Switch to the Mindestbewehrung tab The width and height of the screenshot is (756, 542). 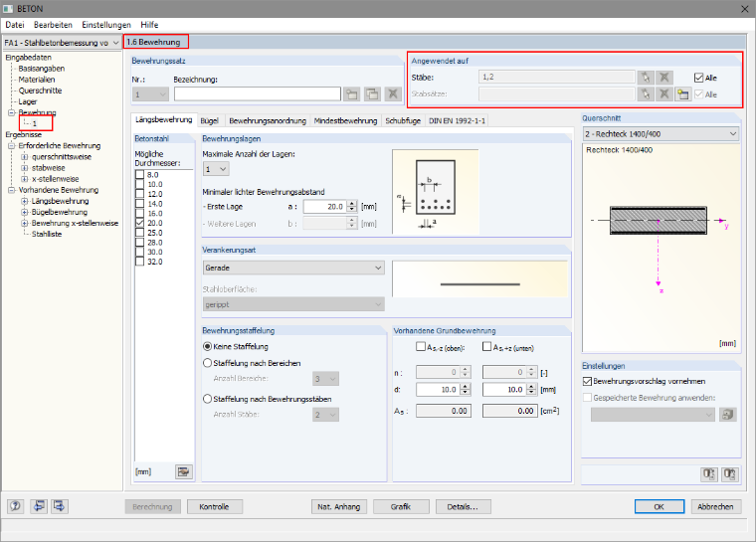346,120
